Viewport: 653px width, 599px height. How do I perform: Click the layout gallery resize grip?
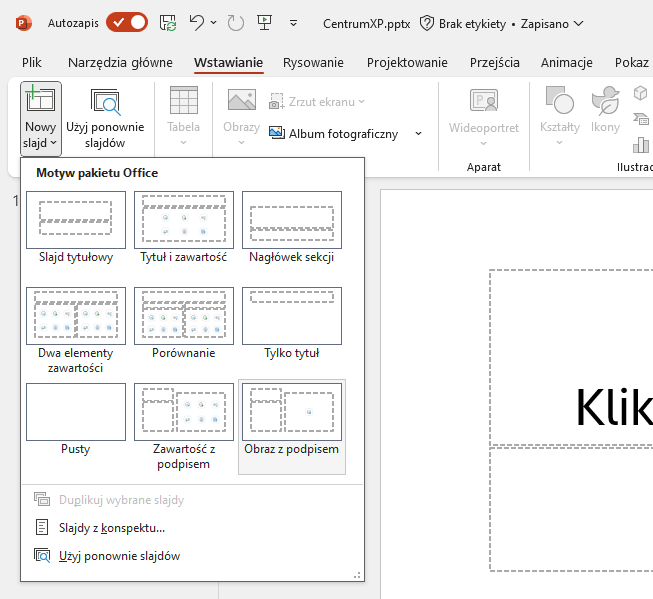click(x=357, y=575)
